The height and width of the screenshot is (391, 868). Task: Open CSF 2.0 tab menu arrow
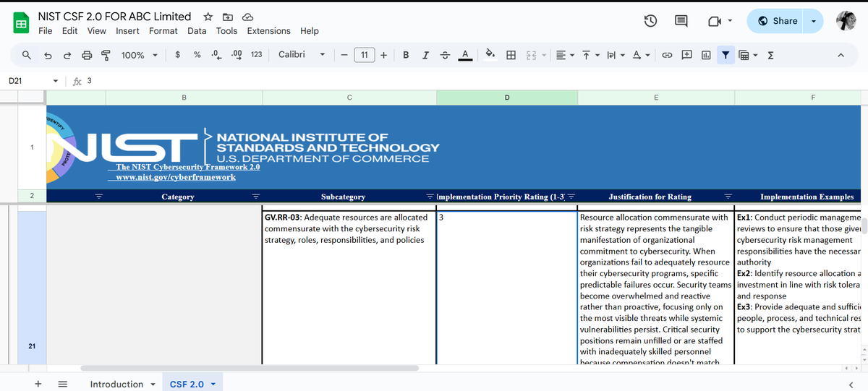tap(213, 384)
